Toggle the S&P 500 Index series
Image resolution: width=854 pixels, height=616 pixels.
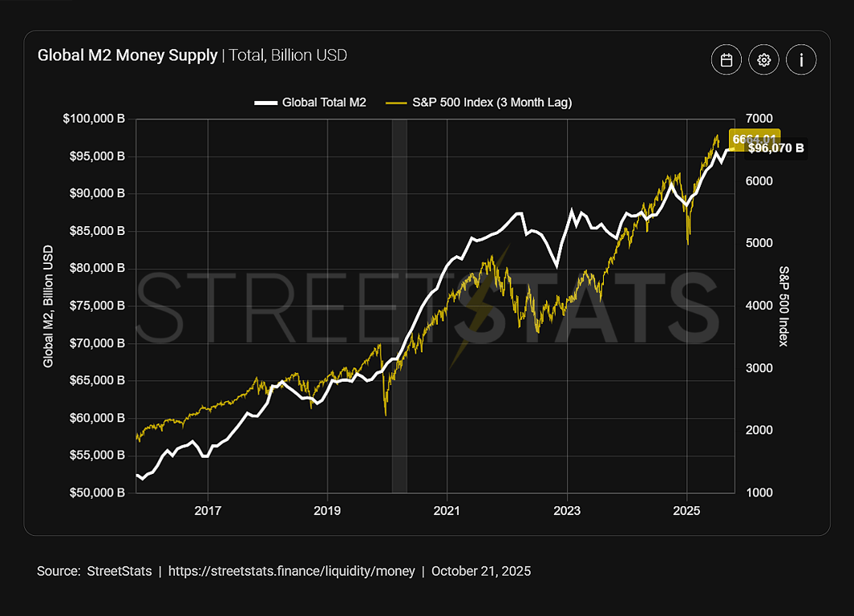[x=492, y=103]
